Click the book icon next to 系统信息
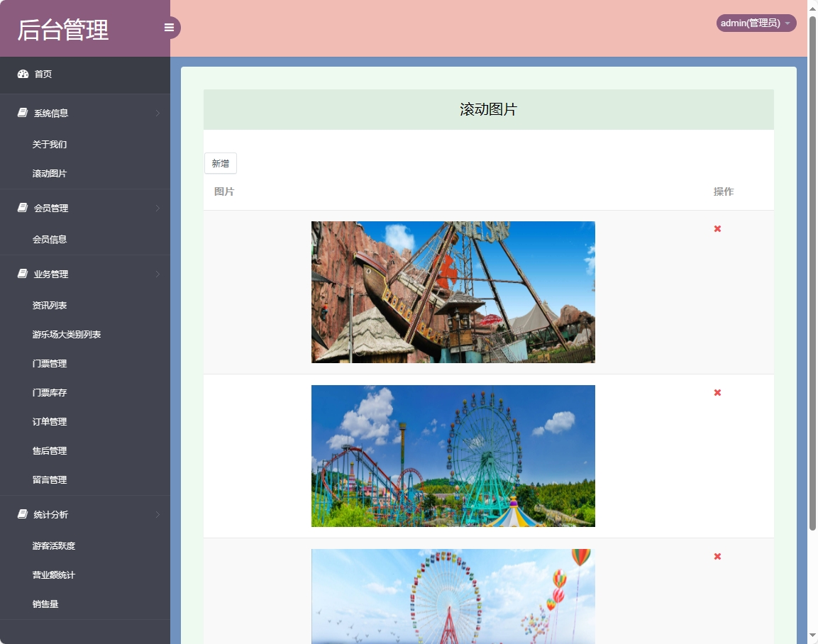The height and width of the screenshot is (644, 818). click(x=23, y=113)
